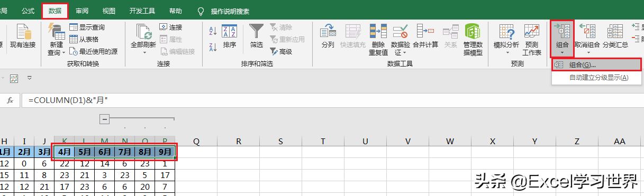Select column AA header
Screen dimensions: 644x196
click(620, 141)
